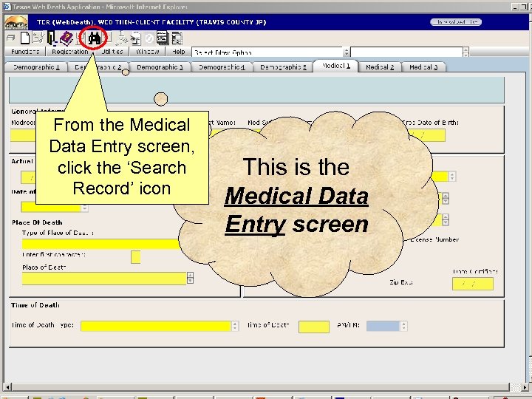
Task: Click the Unresolved List button in header
Action: [x=456, y=22]
